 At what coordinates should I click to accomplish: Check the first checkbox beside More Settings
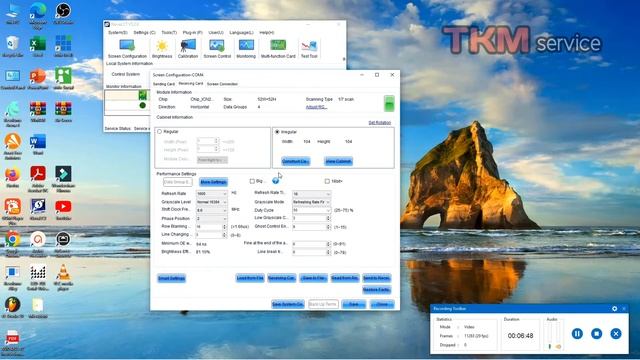pos(252,181)
